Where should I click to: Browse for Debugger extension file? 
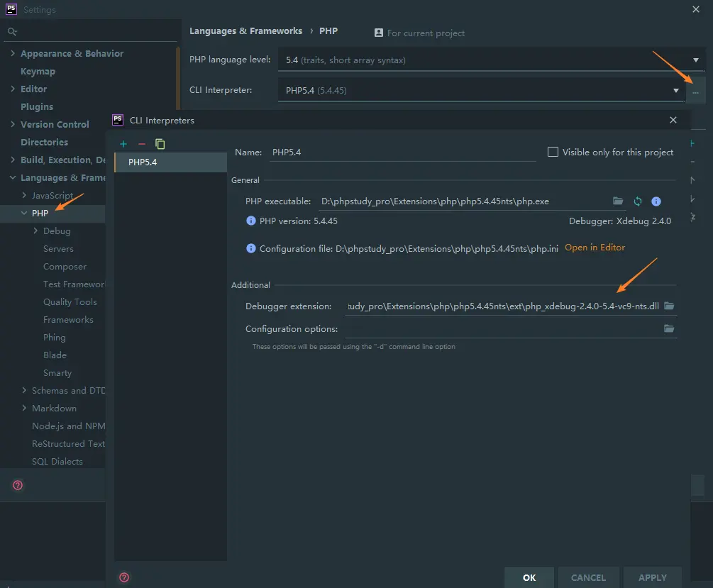click(669, 306)
